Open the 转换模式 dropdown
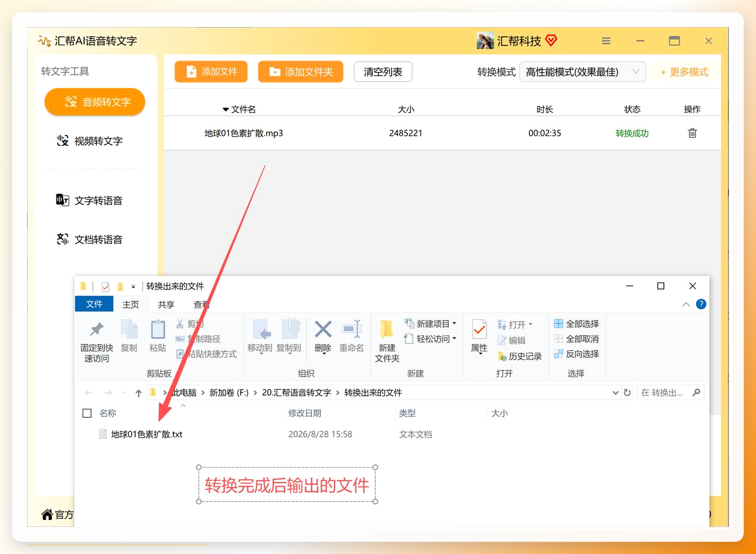The height and width of the screenshot is (554, 756). tap(583, 72)
